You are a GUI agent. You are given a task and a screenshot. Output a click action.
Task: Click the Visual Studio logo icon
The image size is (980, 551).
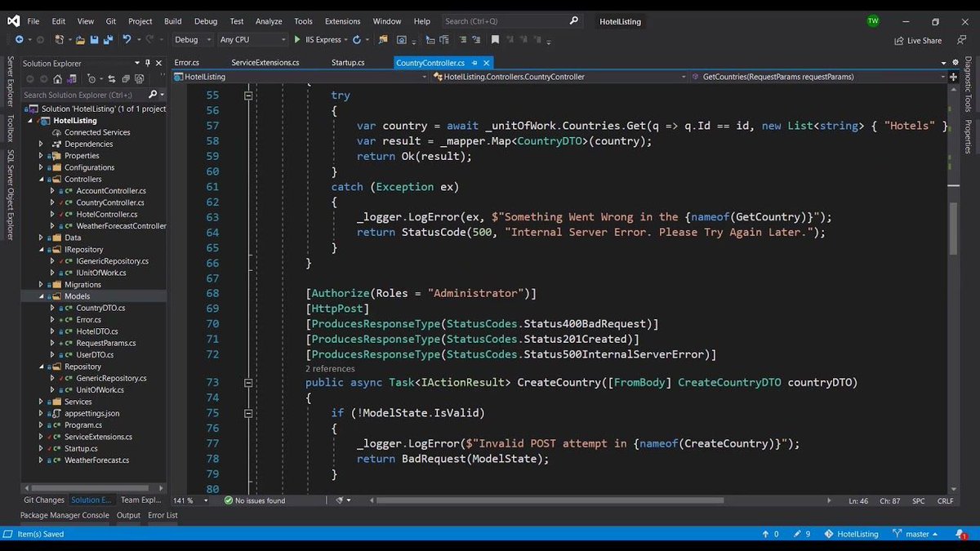pyautogui.click(x=12, y=21)
